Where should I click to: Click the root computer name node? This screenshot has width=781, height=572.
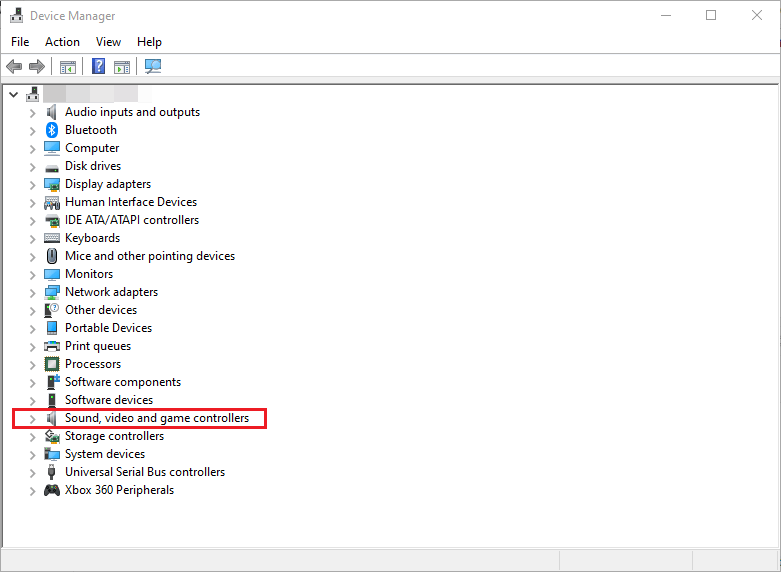pyautogui.click(x=97, y=94)
